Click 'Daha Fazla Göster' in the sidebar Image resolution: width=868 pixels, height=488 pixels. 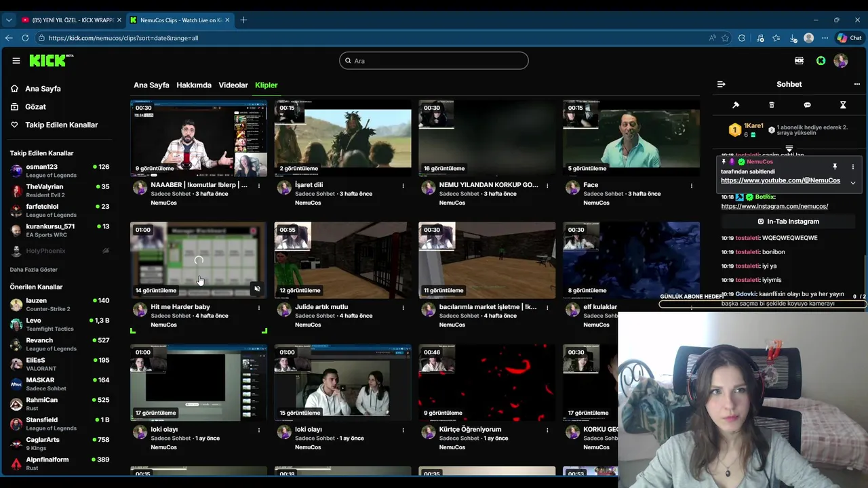point(34,270)
